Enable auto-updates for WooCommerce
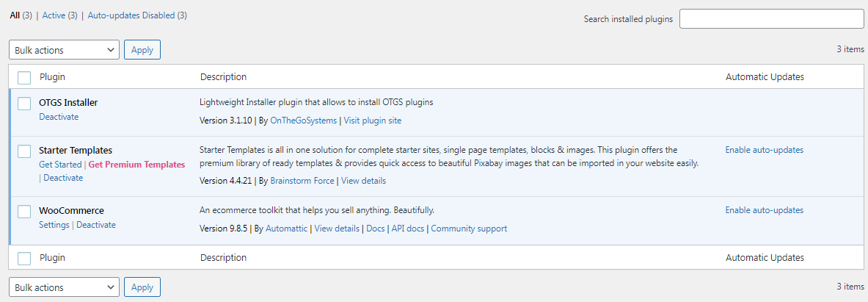Image resolution: width=868 pixels, height=302 pixels. point(765,211)
